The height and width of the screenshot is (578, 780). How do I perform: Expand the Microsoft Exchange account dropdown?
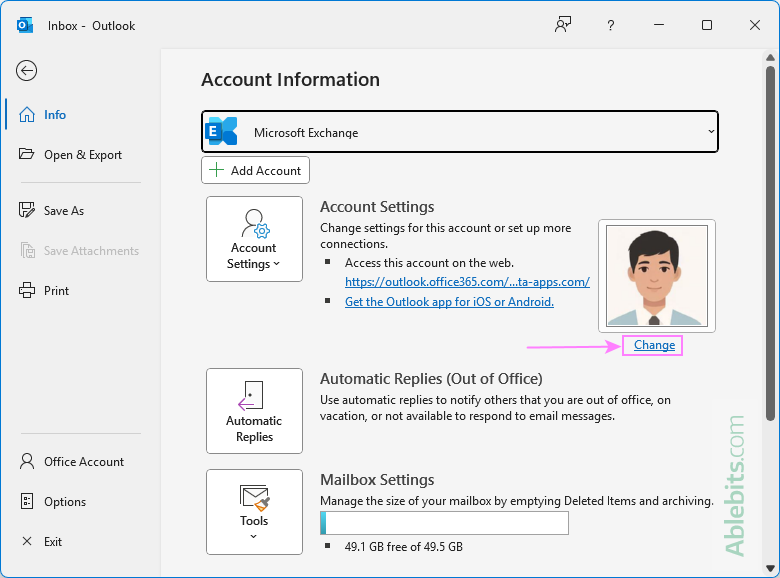[460, 132]
